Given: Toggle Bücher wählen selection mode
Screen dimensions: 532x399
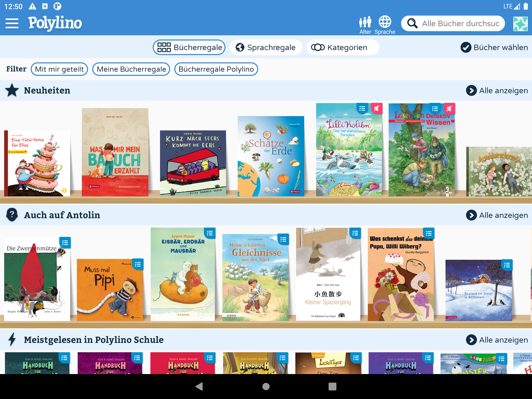Looking at the screenshot, I should [494, 47].
